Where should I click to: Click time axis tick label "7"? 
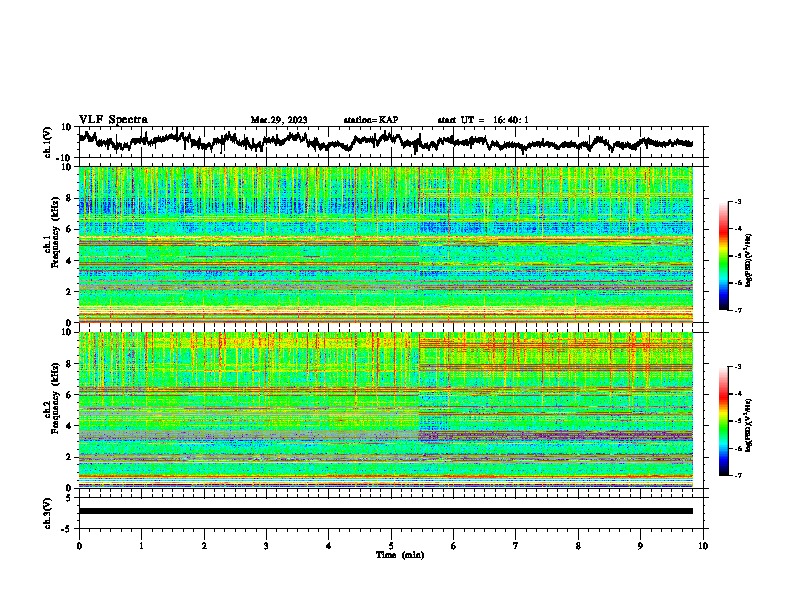516,546
